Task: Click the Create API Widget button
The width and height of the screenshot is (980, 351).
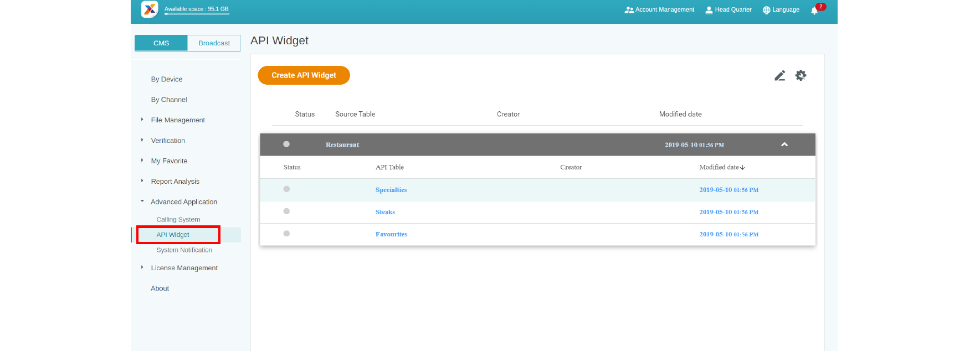Action: 304,75
